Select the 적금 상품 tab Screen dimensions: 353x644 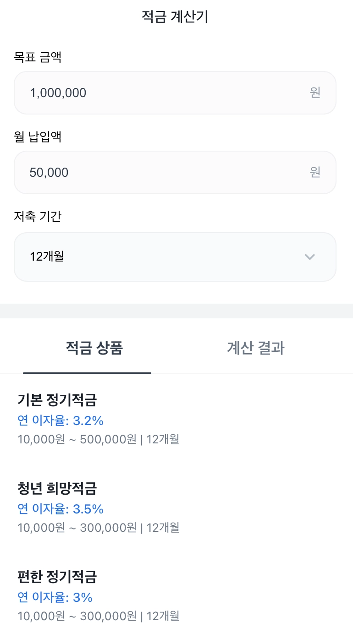[94, 348]
